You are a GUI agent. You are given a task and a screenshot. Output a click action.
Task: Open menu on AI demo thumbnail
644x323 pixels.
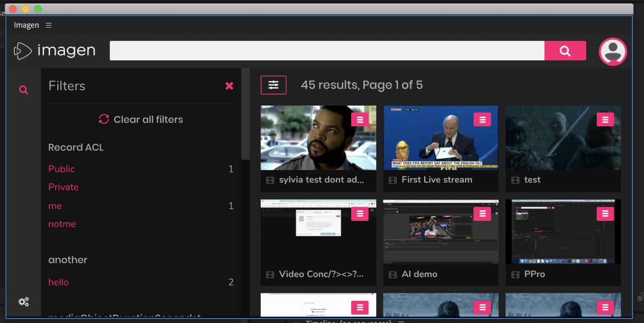point(482,214)
